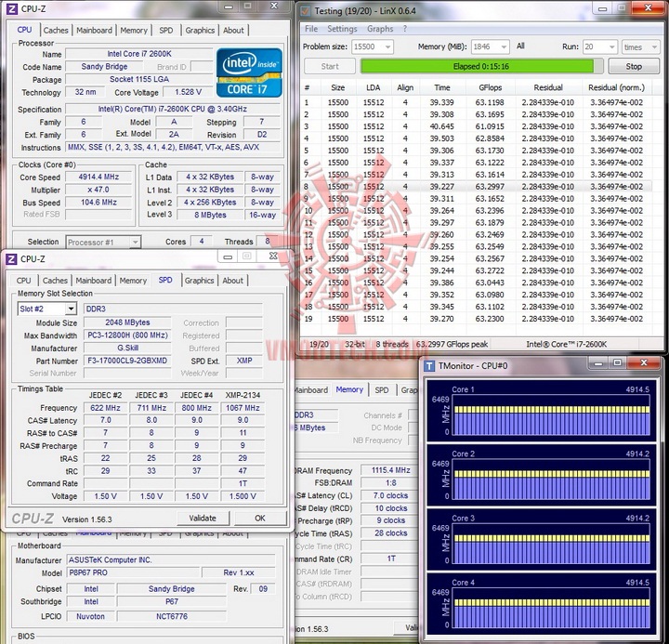Open About tab in top CPU-Z window

[x=233, y=31]
